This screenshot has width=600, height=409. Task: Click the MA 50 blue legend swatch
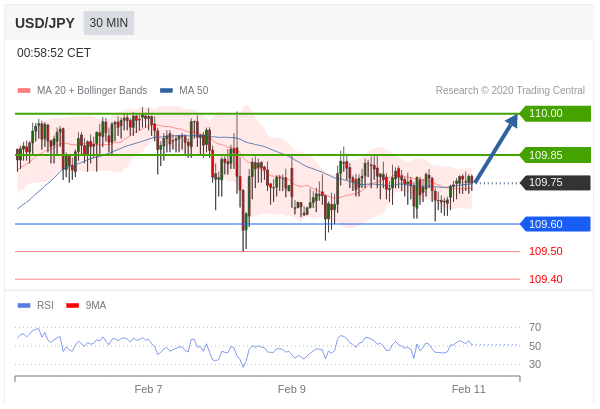pyautogui.click(x=166, y=91)
